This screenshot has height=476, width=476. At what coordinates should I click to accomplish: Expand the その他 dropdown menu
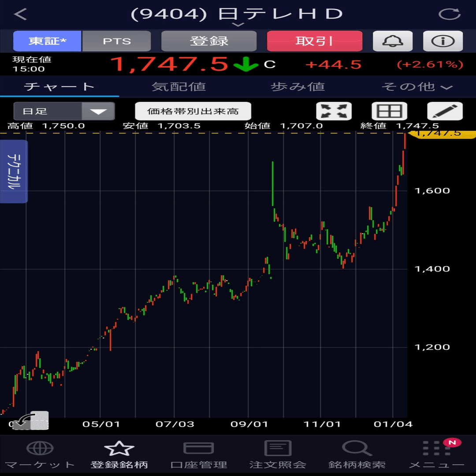tap(416, 87)
